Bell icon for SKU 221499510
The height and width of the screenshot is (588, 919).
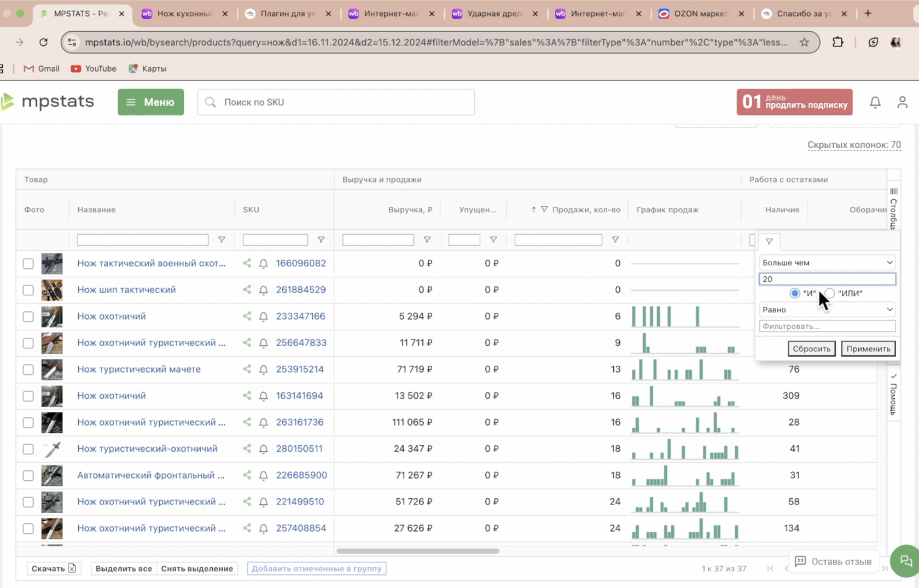(263, 502)
